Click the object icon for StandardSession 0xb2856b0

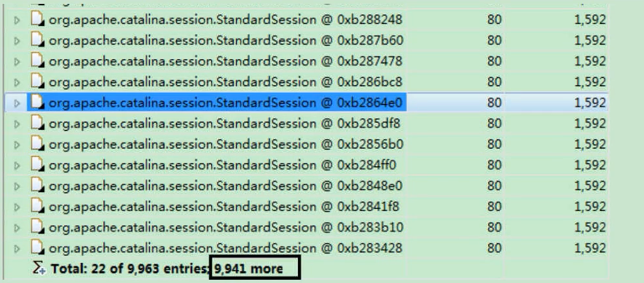click(38, 143)
